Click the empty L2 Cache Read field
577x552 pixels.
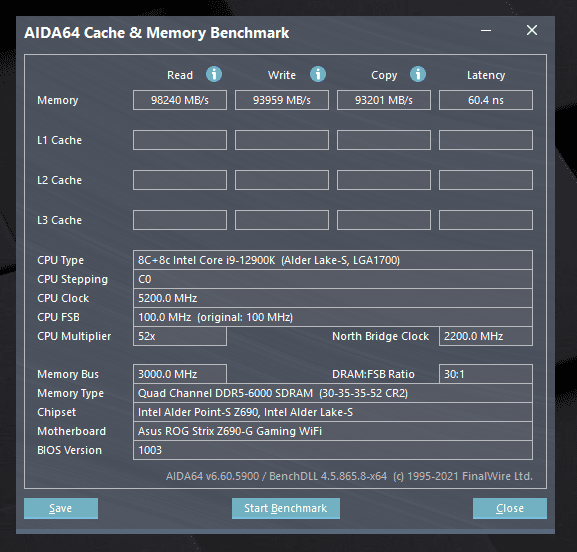(x=180, y=180)
